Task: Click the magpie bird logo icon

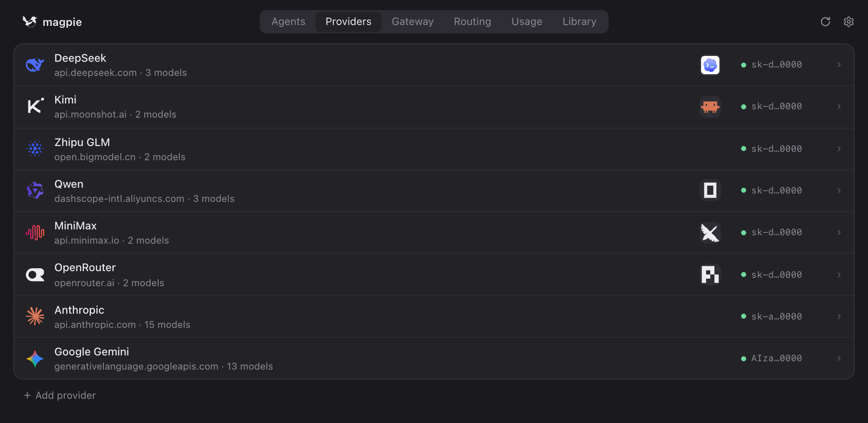Action: coord(30,22)
